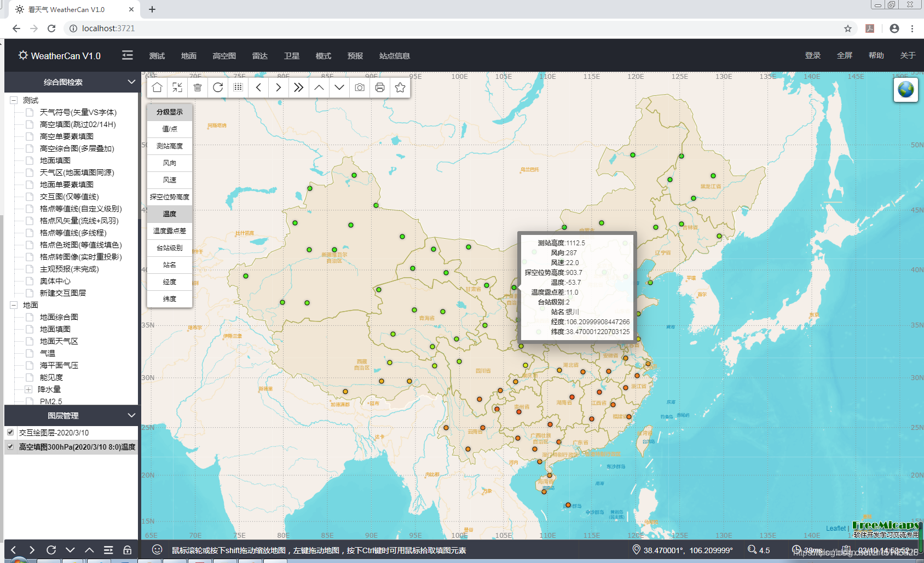Collapse the 图层管理 panel

point(131,415)
